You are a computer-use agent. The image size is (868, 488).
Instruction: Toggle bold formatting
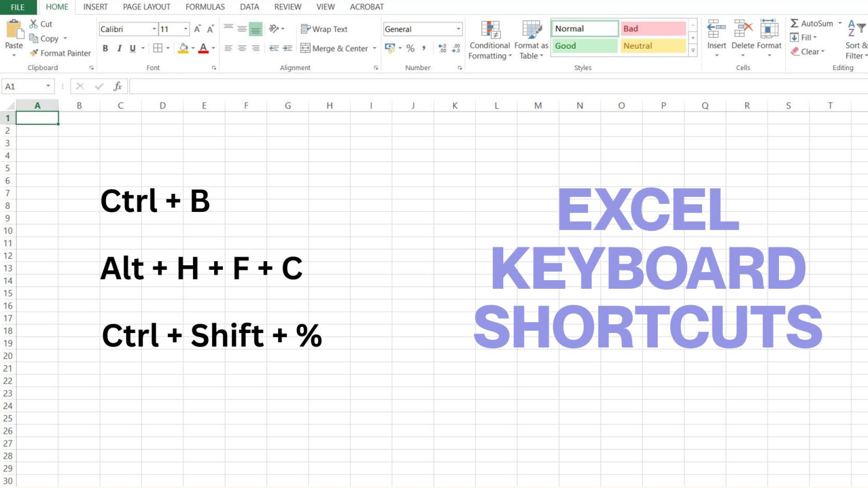tap(105, 48)
